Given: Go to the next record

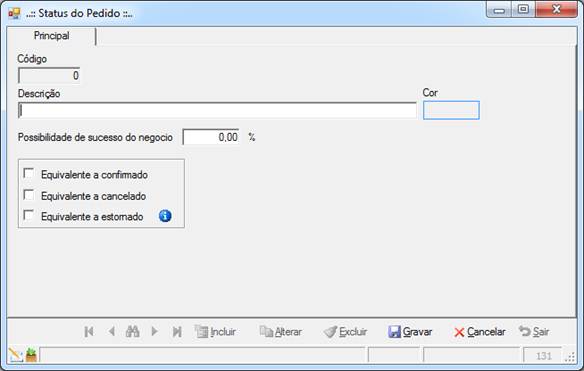Looking at the screenshot, I should [154, 331].
